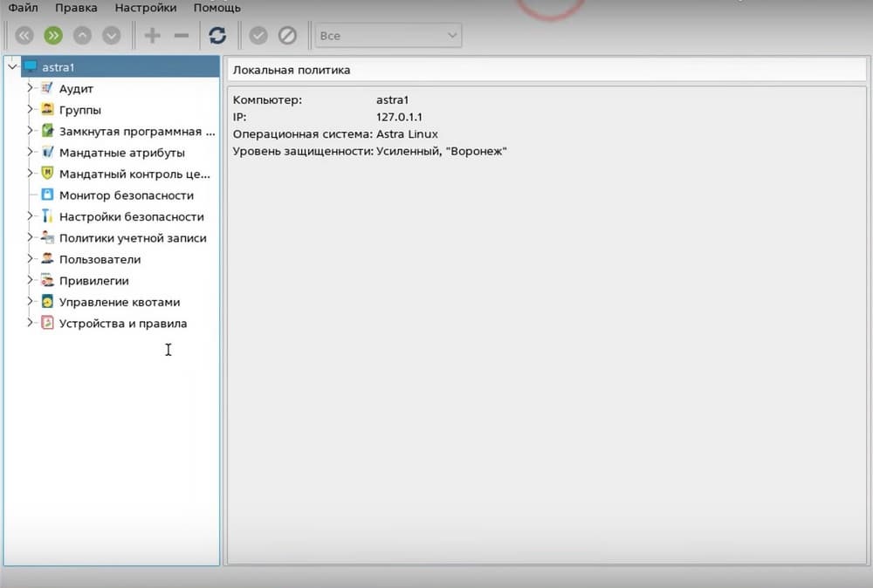Click the Привилегии icon
Viewport: 873px width, 588px height.
(47, 280)
